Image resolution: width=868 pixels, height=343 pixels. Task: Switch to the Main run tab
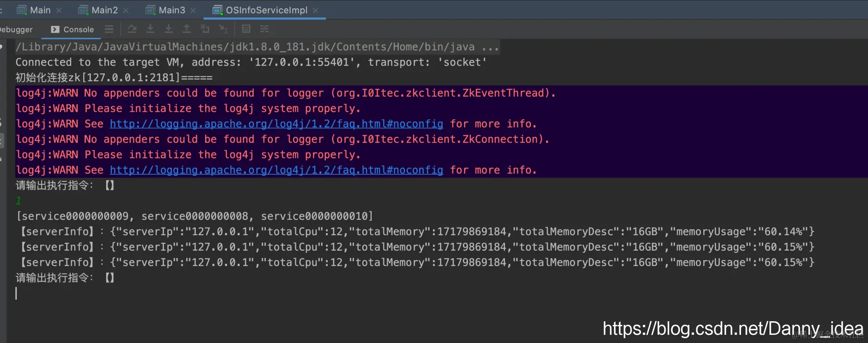click(40, 10)
